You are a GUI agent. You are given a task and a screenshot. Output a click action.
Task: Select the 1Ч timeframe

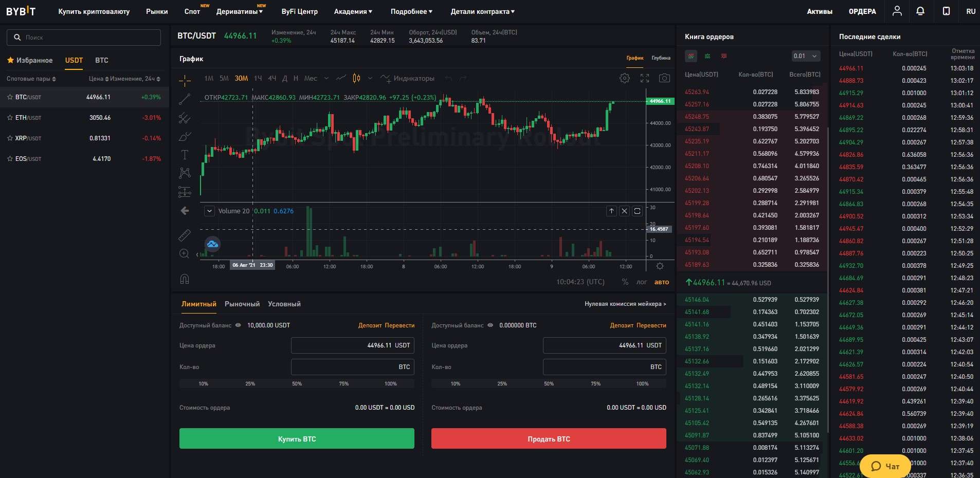click(x=258, y=78)
